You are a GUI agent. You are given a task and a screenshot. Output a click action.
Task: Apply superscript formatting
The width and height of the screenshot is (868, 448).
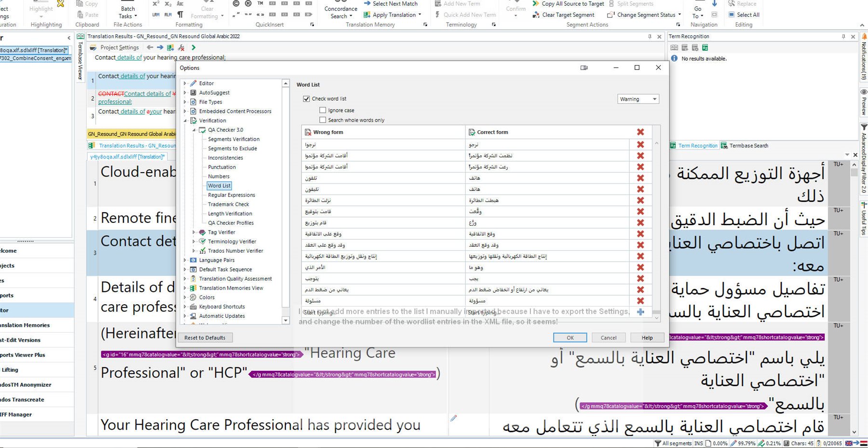[156, 3]
